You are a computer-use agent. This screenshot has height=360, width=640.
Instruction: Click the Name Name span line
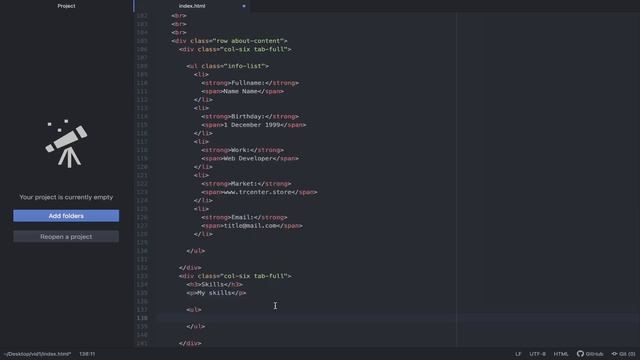click(x=242, y=91)
